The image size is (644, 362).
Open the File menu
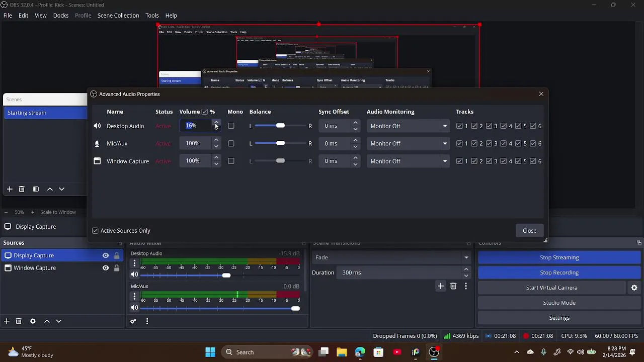(x=8, y=16)
